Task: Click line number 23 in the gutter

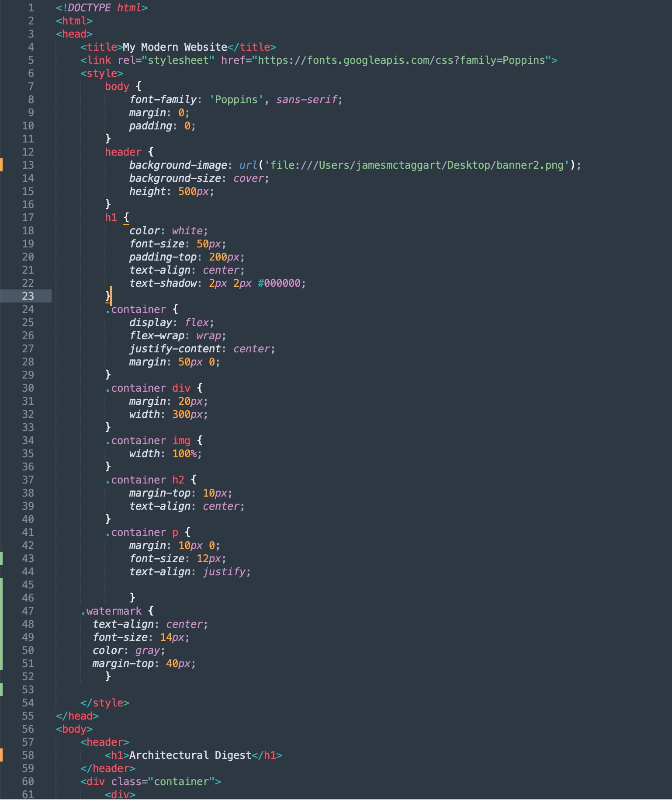Action: click(28, 296)
